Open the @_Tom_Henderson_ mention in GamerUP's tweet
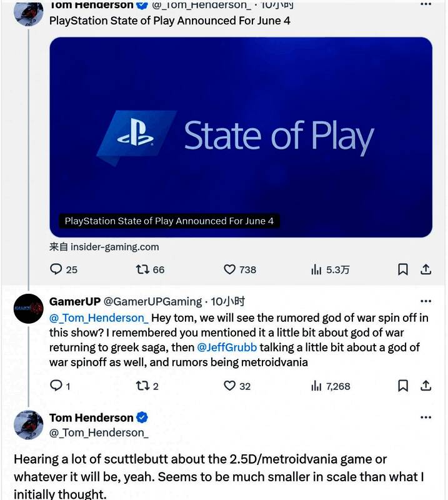Viewport: 448px width, 500px height. click(99, 317)
